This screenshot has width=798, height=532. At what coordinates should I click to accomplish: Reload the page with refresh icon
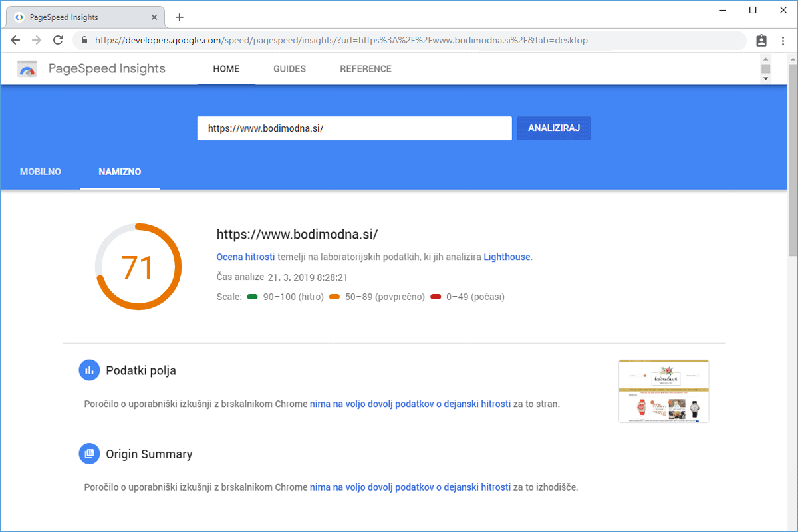pos(58,40)
